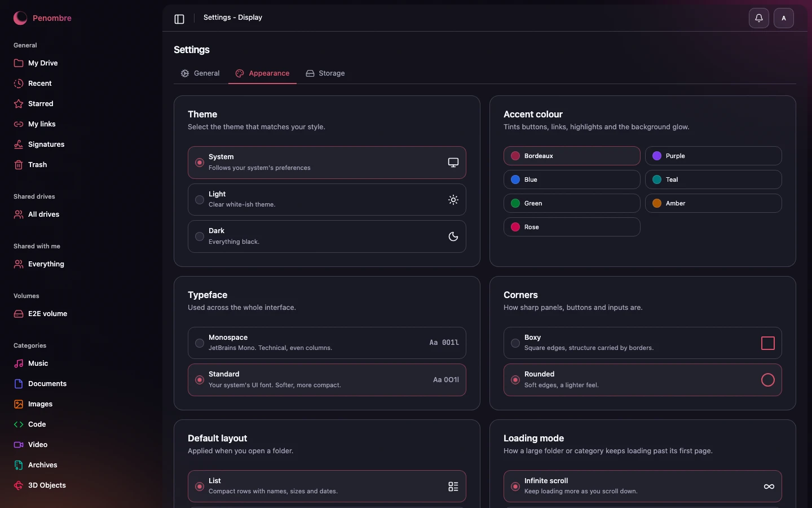Switch to the General settings tab
812x508 pixels.
[x=200, y=73]
